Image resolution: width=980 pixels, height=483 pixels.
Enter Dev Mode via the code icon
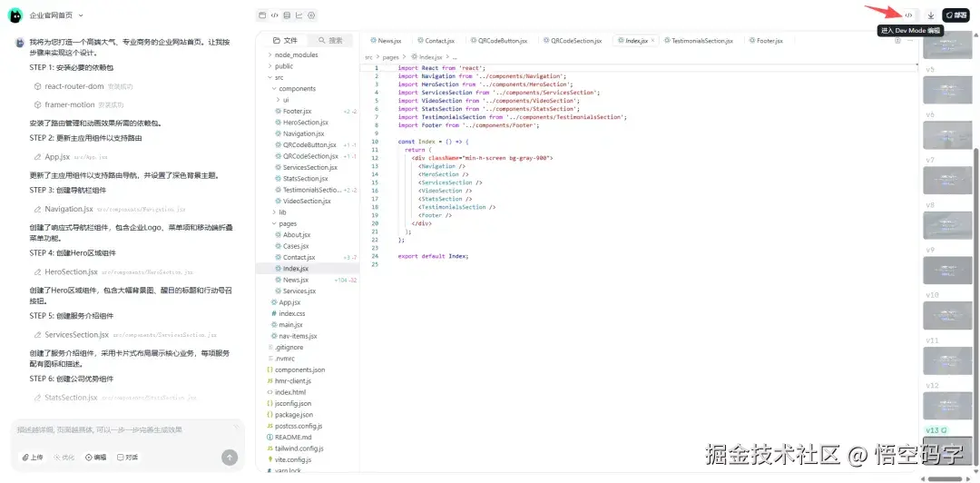(x=908, y=15)
